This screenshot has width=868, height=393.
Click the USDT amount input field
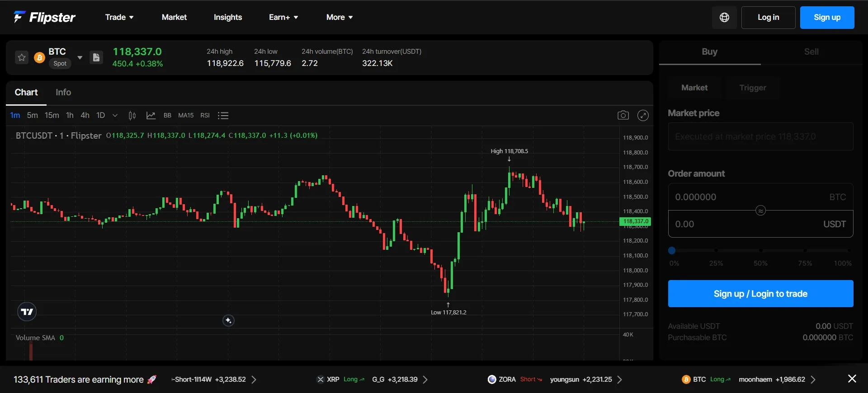click(761, 224)
